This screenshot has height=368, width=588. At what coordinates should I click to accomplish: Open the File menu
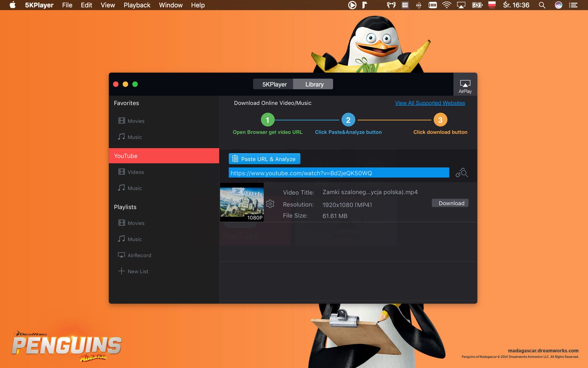67,5
